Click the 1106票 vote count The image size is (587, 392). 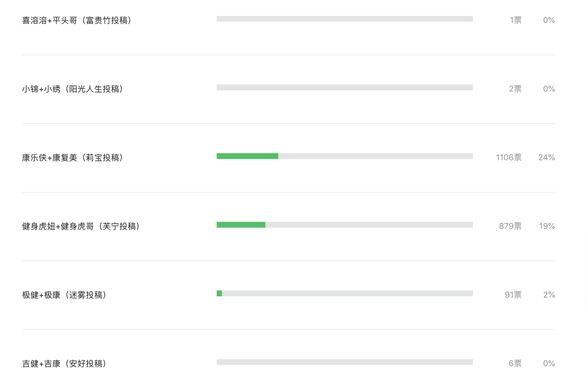click(508, 158)
